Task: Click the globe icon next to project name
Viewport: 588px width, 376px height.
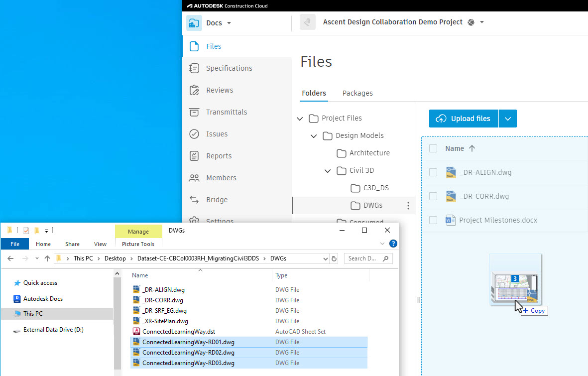Action: pos(471,22)
